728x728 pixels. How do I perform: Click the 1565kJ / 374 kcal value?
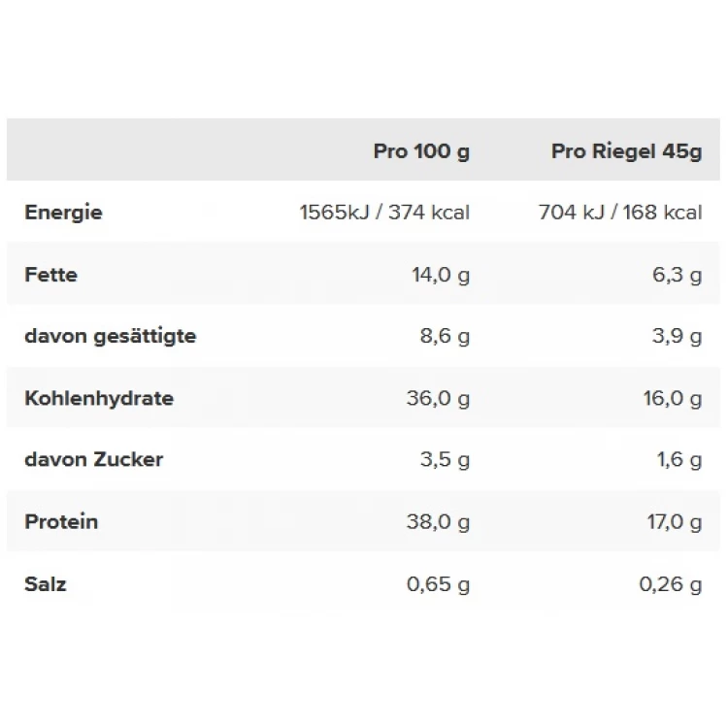[x=384, y=213]
